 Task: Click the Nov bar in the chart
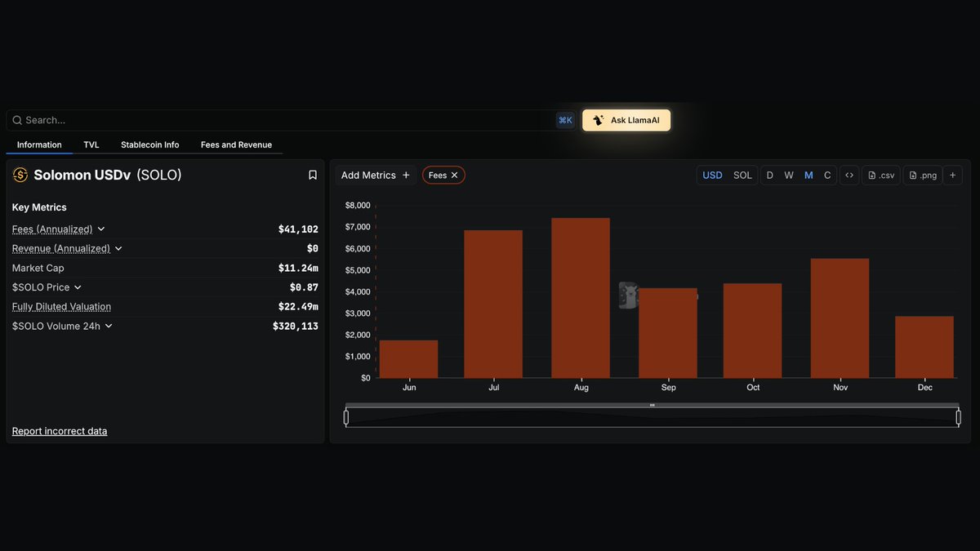[840, 318]
